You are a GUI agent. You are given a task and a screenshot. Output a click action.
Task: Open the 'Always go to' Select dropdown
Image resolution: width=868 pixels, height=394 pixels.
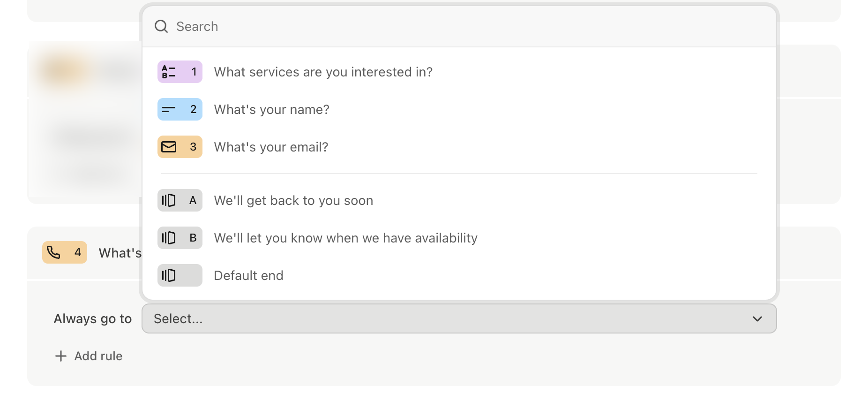[459, 318]
